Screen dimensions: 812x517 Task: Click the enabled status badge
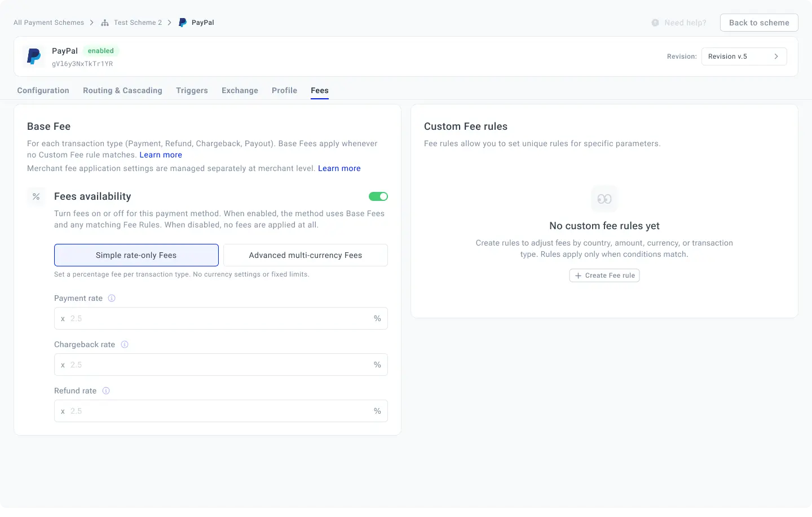pos(101,51)
